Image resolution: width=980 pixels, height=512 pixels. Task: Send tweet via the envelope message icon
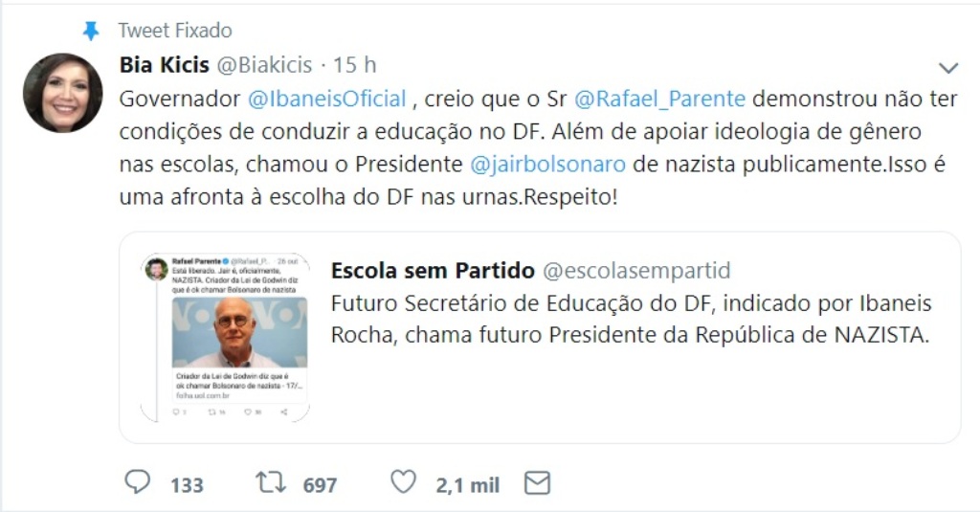537,482
